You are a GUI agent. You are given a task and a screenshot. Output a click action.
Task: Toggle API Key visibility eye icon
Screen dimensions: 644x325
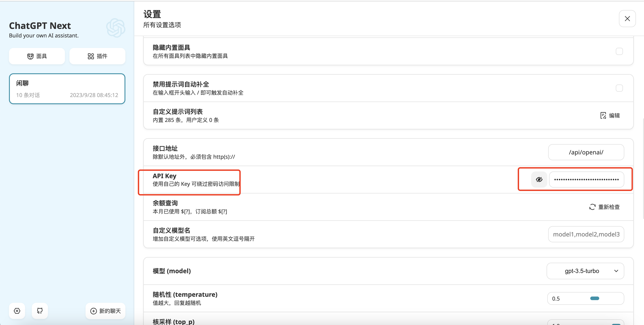539,179
